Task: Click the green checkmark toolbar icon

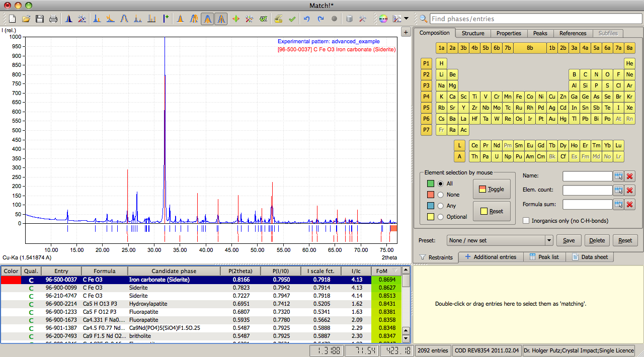Action: [292, 19]
